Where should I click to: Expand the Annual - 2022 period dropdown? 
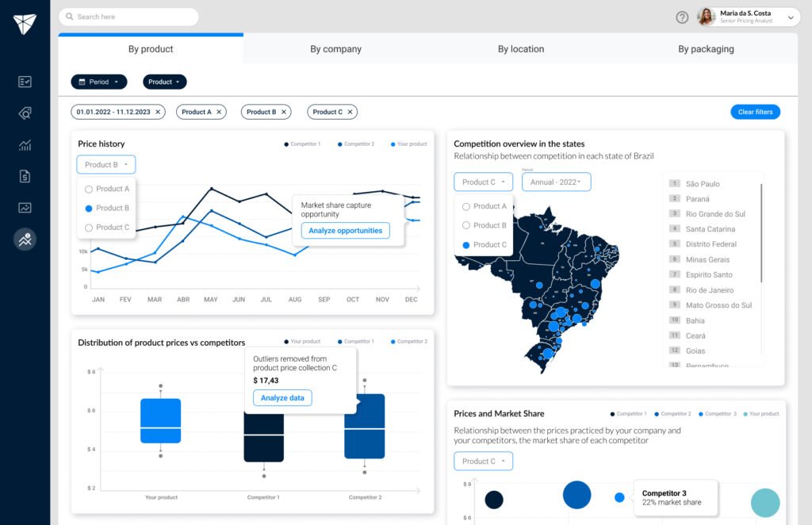pos(556,182)
